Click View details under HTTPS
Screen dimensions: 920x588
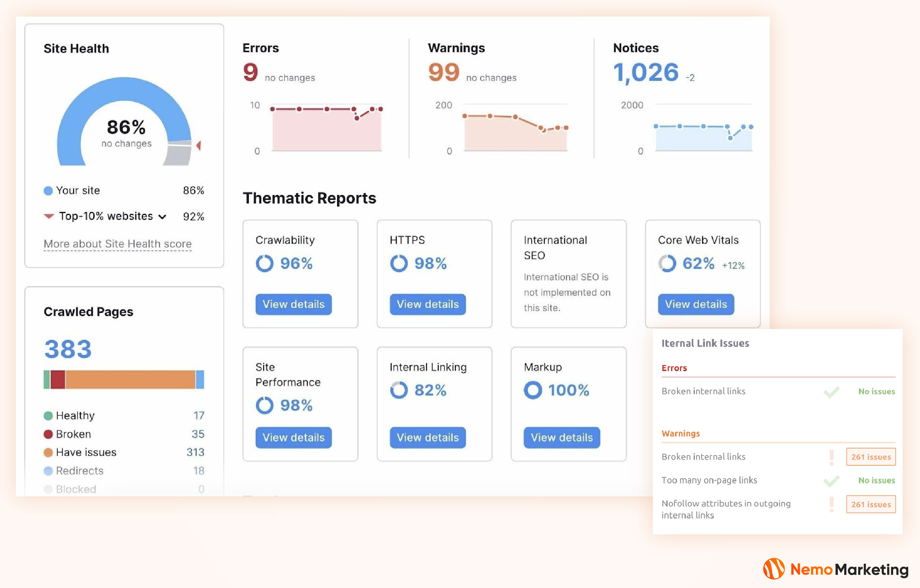click(428, 304)
